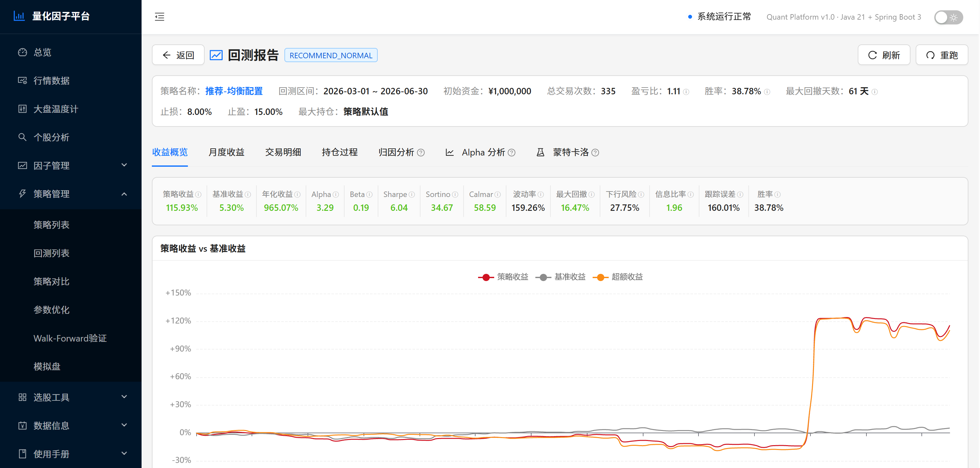The height and width of the screenshot is (468, 980).
Task: Click the info icon beside 最大回撤 metric
Action: coord(592,194)
